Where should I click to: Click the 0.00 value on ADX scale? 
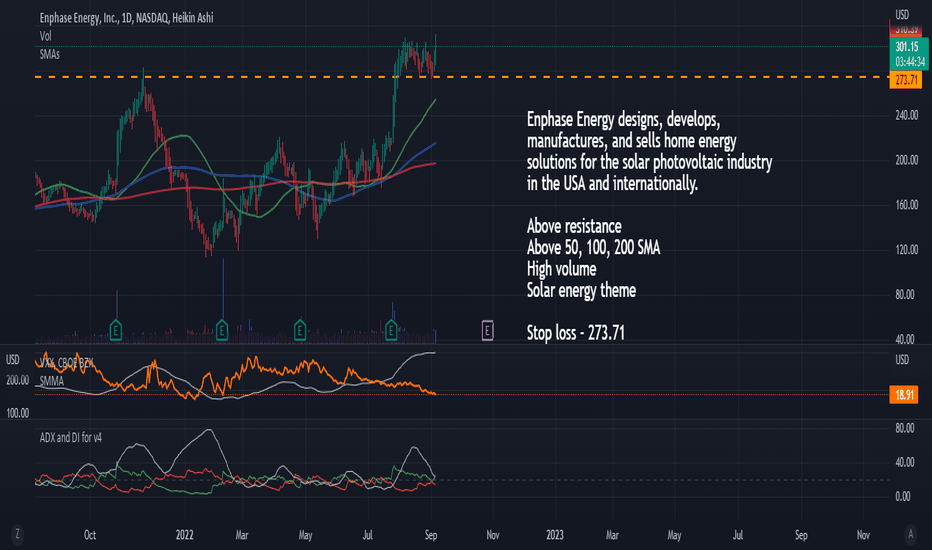coord(902,496)
